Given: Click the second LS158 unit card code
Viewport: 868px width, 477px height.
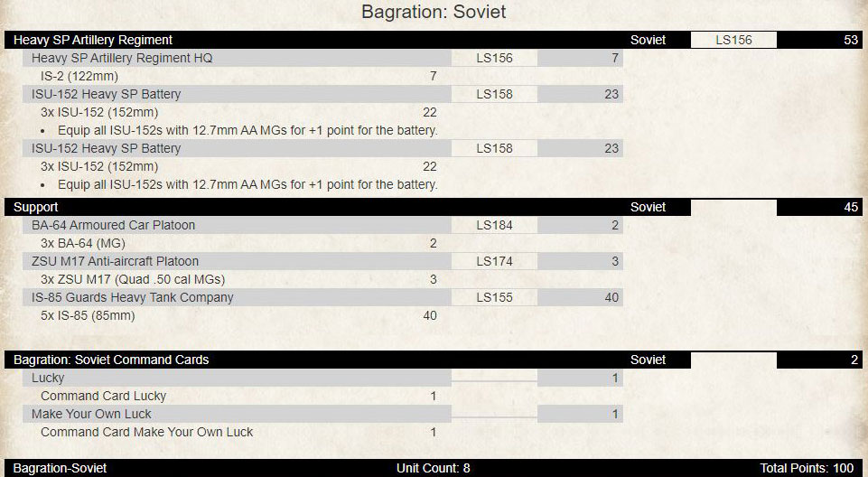Looking at the screenshot, I should 494,148.
